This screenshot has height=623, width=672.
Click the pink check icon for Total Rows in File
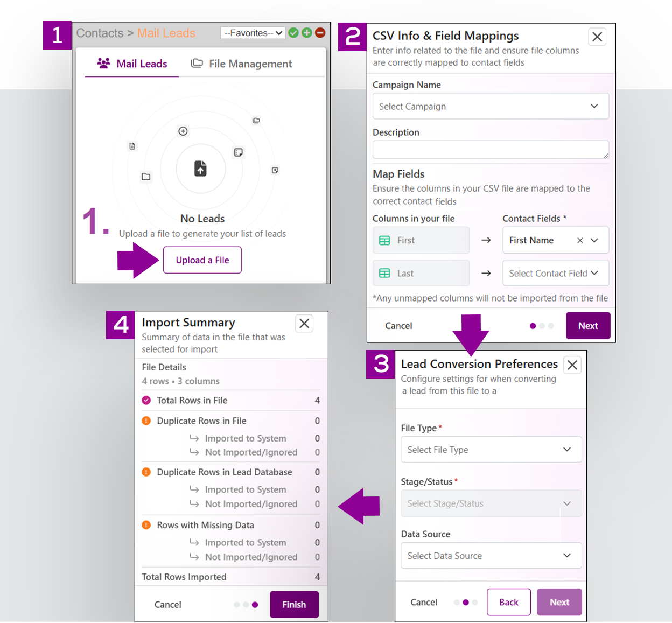pyautogui.click(x=146, y=400)
